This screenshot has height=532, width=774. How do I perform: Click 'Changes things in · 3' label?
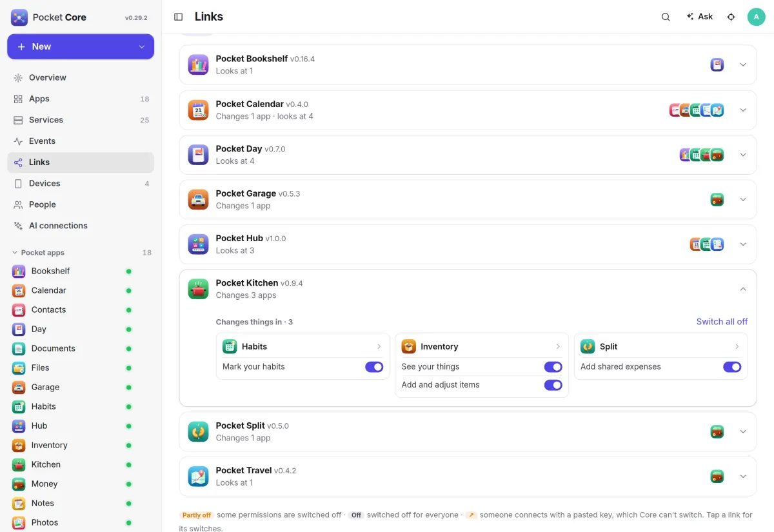click(254, 322)
